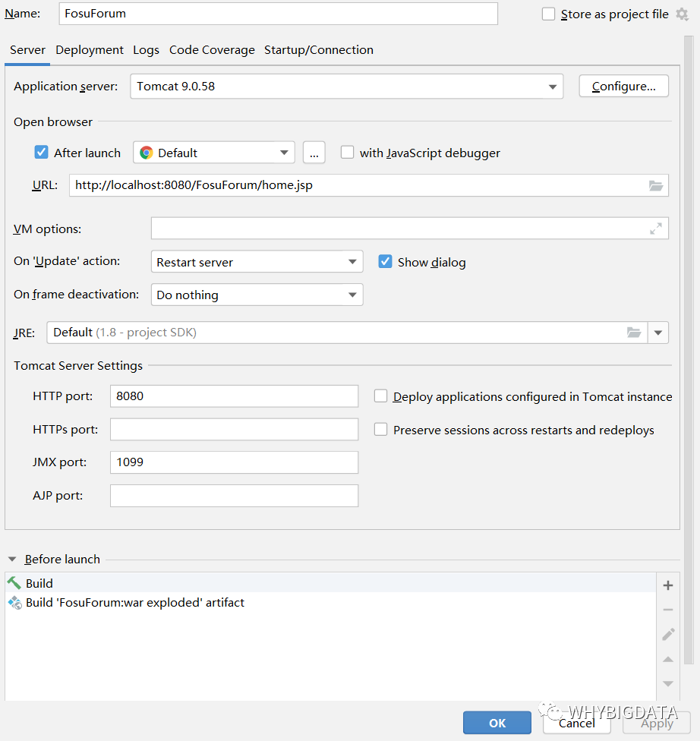Click the gear icon beside Store as project file
The height and width of the screenshot is (741, 700).
point(682,14)
